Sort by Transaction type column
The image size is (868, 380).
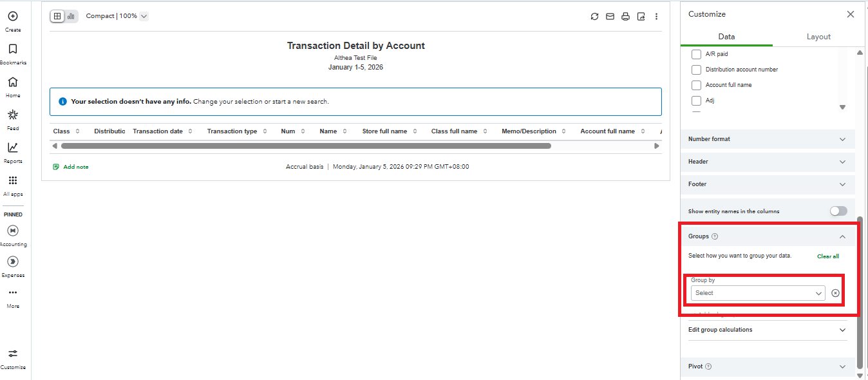click(264, 131)
